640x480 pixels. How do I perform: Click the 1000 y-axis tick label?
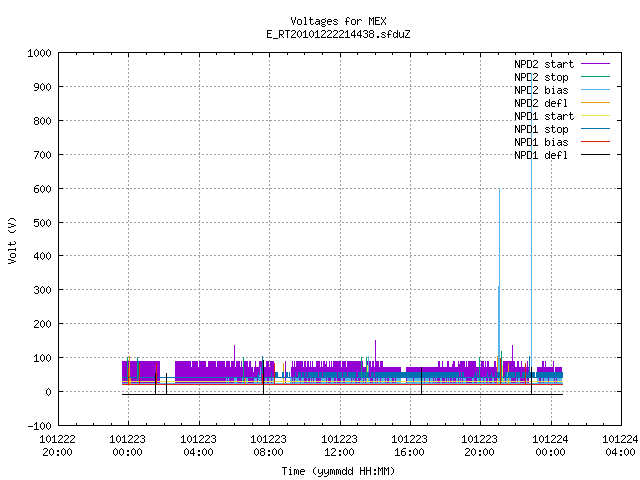[x=39, y=53]
